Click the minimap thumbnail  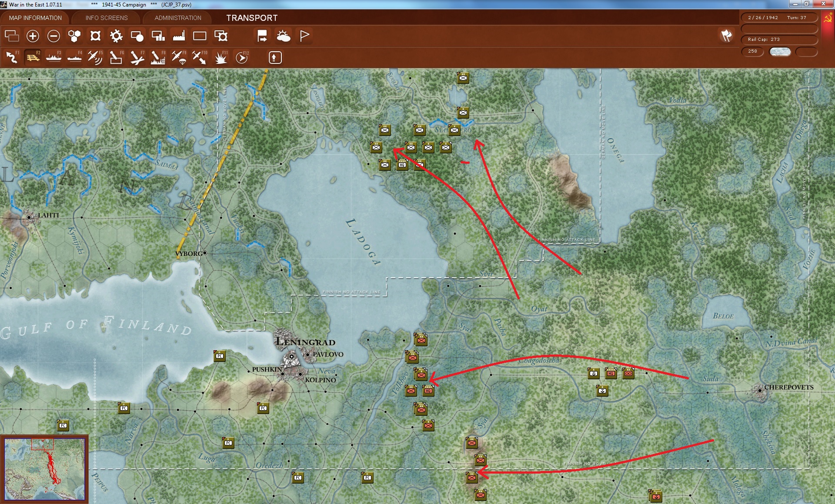pos(44,469)
